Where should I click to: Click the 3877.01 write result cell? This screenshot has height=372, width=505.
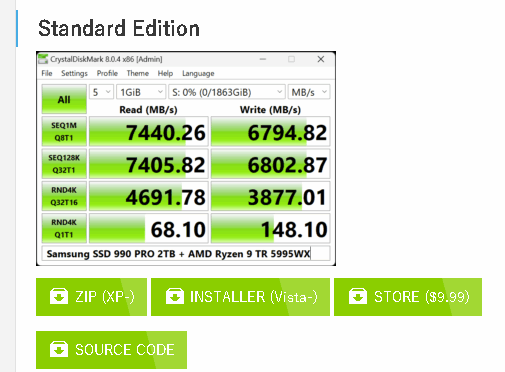271,196
